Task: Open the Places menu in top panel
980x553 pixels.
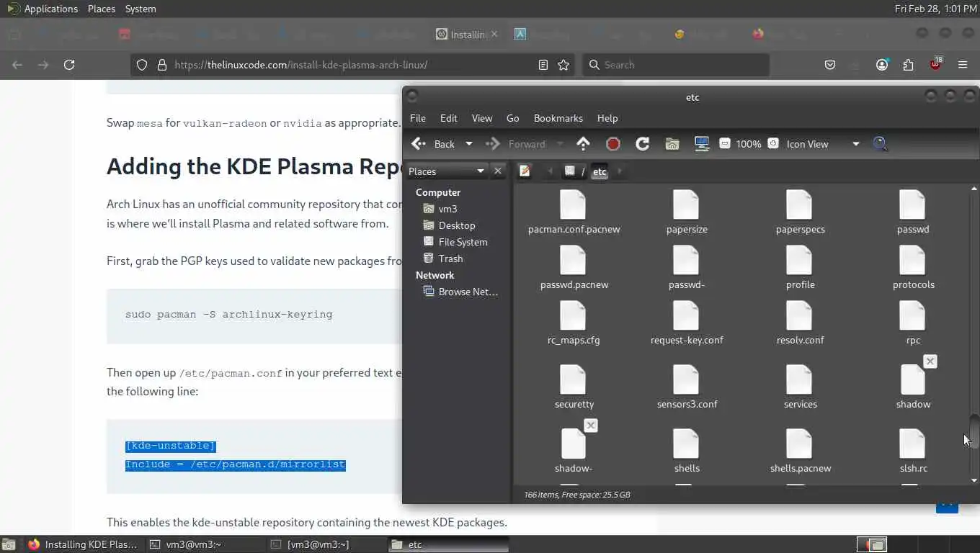Action: coord(102,9)
